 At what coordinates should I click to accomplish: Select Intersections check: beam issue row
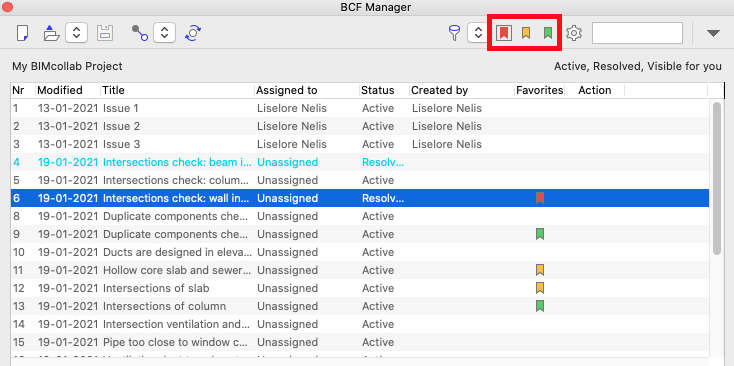tap(360, 162)
